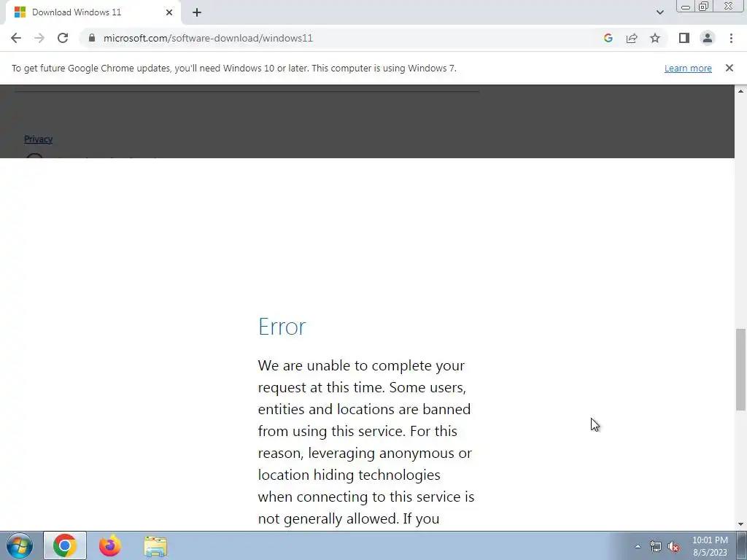Open the Privacy link in the footer
This screenshot has height=560, width=747.
click(38, 139)
